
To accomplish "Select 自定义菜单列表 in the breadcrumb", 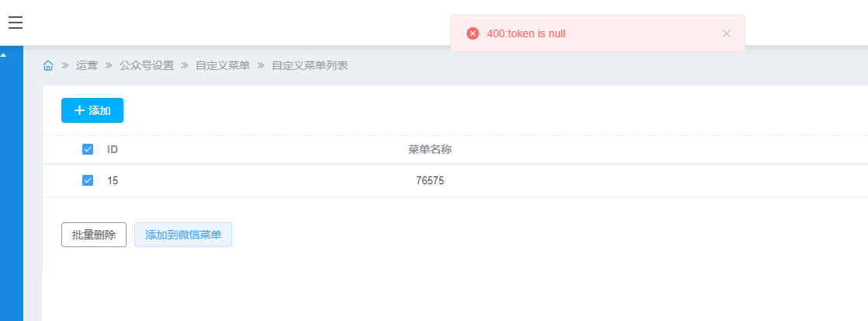I will pos(309,65).
